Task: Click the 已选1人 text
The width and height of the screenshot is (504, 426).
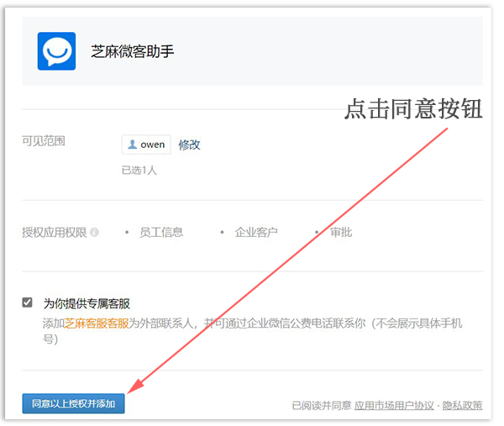Action: [139, 170]
